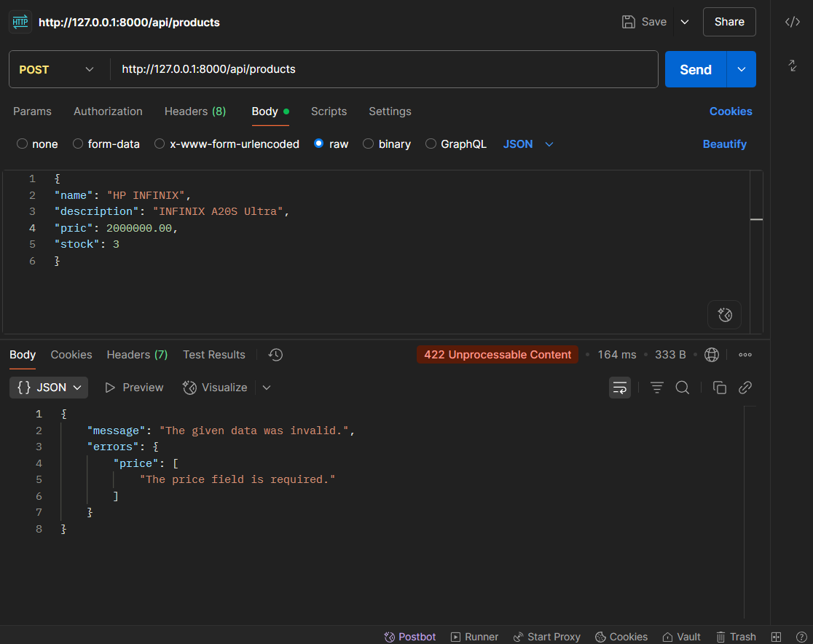Click the blue Send button
The height and width of the screenshot is (644, 813).
pos(695,69)
